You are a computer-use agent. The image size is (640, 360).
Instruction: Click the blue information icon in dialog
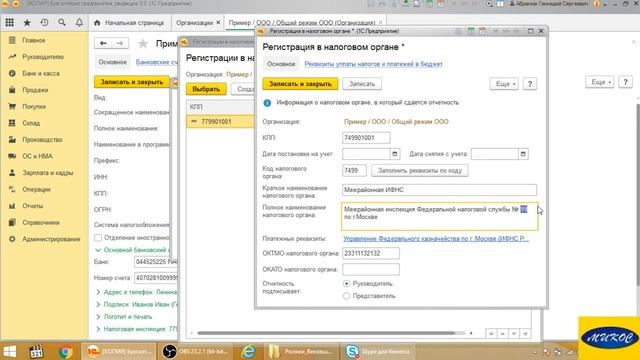pyautogui.click(x=267, y=103)
